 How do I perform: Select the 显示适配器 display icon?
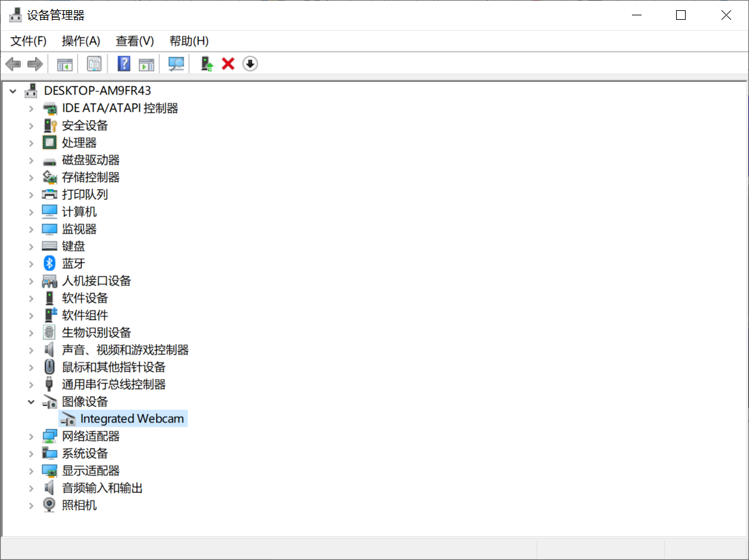pyautogui.click(x=50, y=471)
